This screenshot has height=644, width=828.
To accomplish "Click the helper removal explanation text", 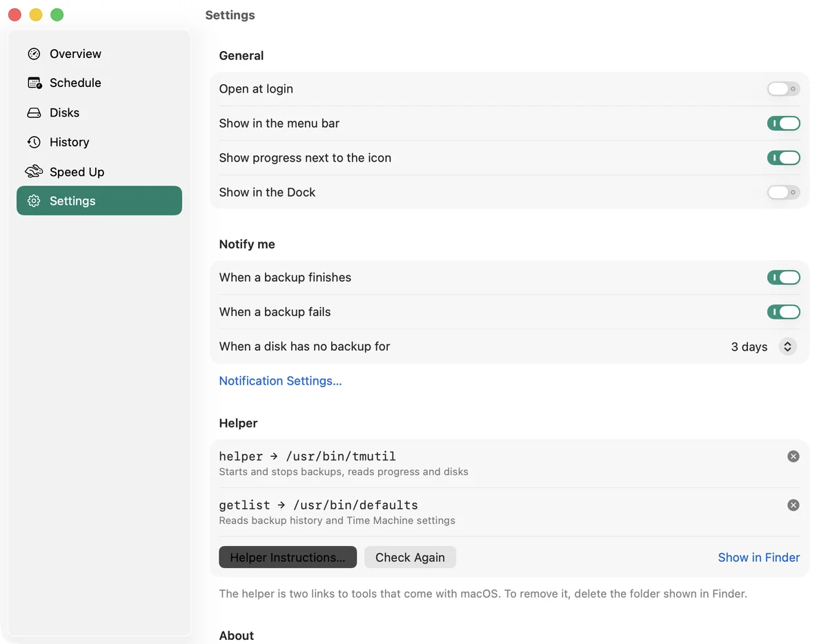I will pyautogui.click(x=483, y=594).
